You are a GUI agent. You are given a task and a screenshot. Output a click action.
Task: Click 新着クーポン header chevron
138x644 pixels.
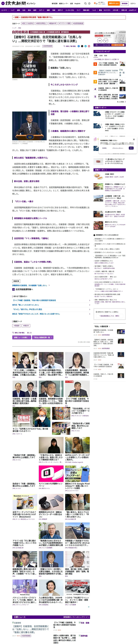[x=106, y=170]
